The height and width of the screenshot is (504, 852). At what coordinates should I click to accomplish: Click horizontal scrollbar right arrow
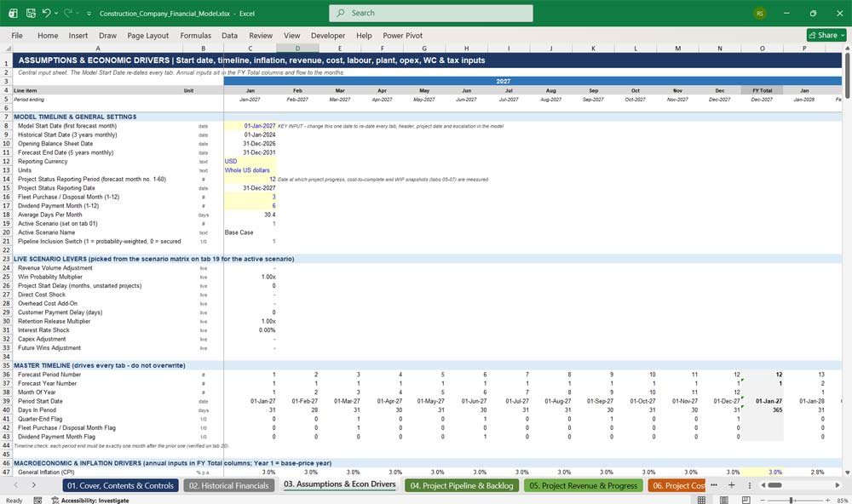[x=838, y=485]
